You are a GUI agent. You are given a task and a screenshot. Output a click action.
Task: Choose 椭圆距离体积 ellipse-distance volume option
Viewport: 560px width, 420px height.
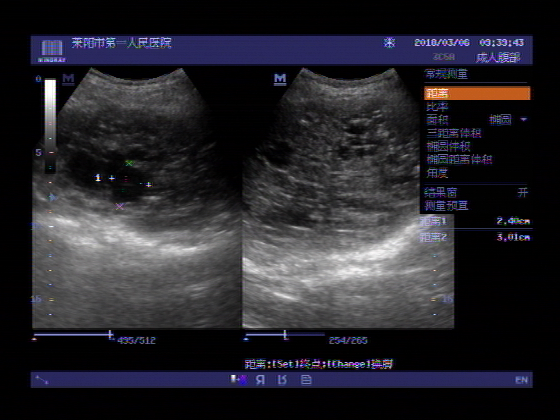pyautogui.click(x=459, y=159)
